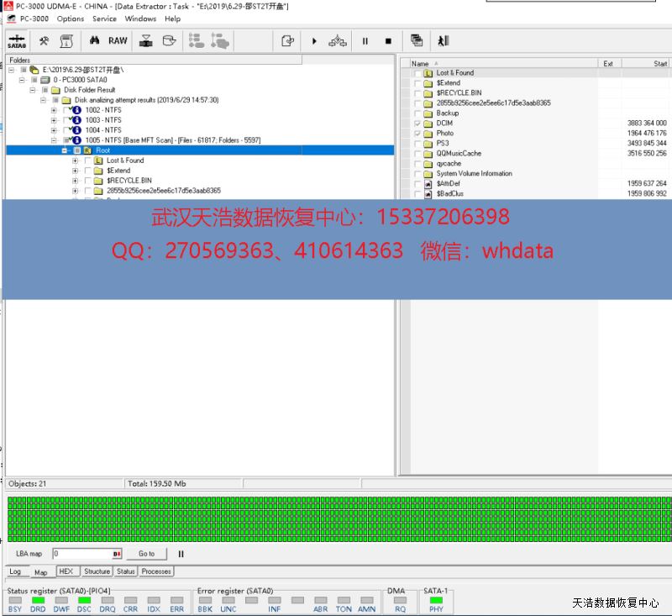Viewport: 672px width, 616px height.
Task: Toggle the Photo folder checkbox
Action: [417, 134]
